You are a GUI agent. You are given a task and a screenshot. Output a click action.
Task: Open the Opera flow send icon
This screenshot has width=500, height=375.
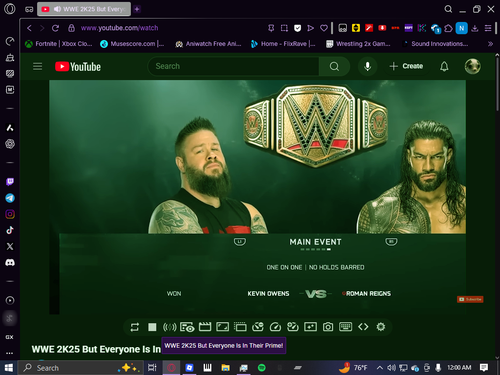pos(310,28)
